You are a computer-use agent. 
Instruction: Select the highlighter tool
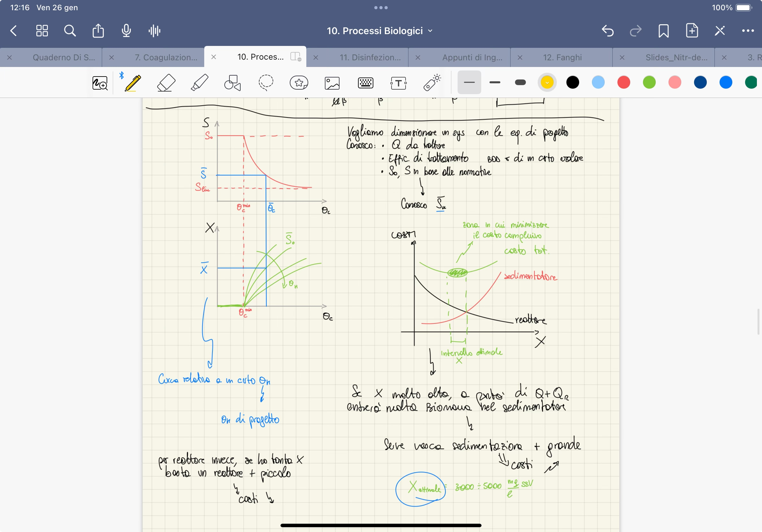point(199,83)
